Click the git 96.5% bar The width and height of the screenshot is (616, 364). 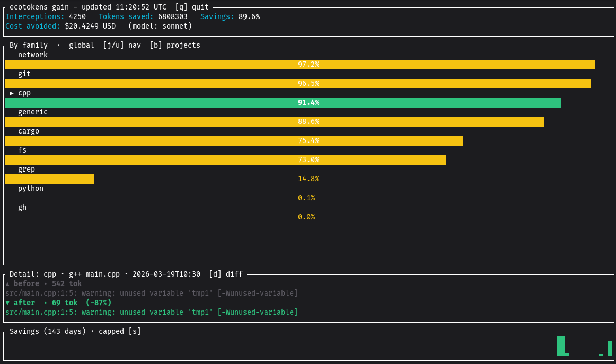(x=298, y=84)
